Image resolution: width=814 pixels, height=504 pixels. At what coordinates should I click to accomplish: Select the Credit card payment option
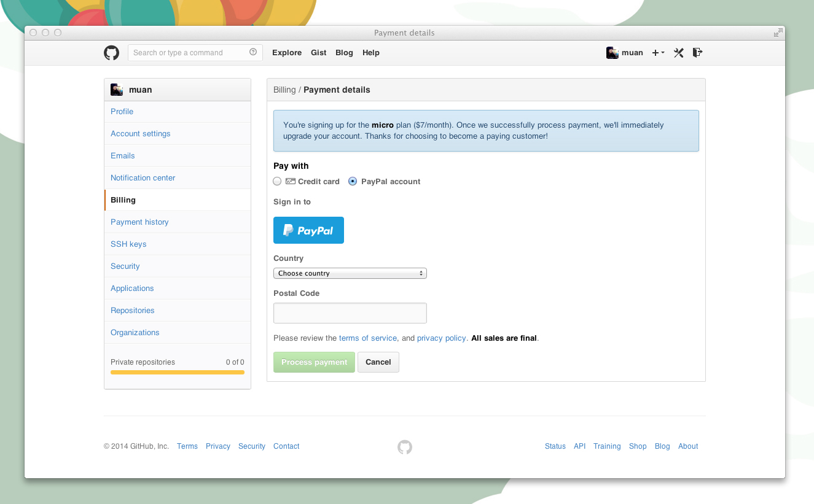[276, 181]
